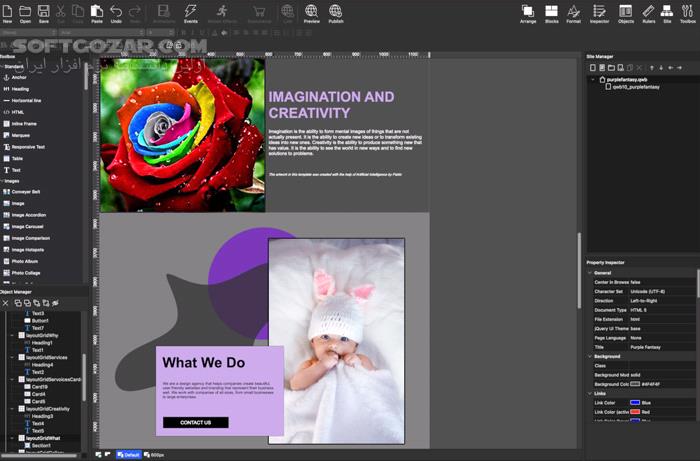Screen dimensions: 700x461
Task: Select the Photo Collage tool
Action: click(21, 273)
